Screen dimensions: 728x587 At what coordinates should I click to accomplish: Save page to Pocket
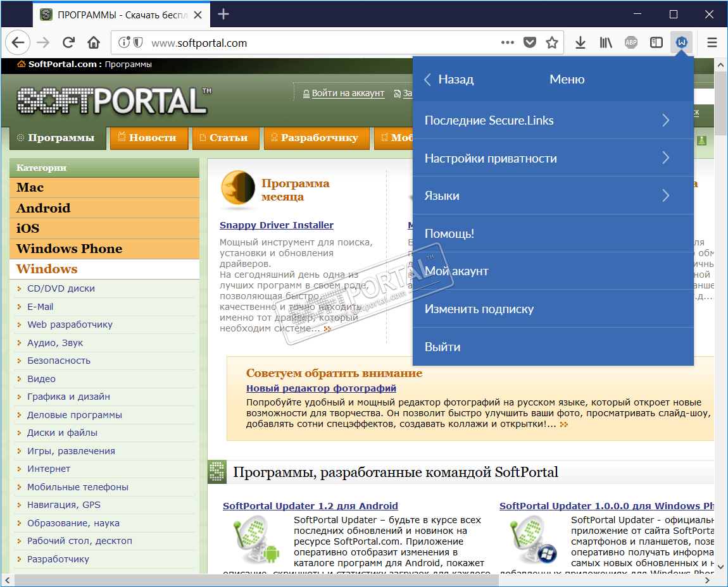(530, 42)
